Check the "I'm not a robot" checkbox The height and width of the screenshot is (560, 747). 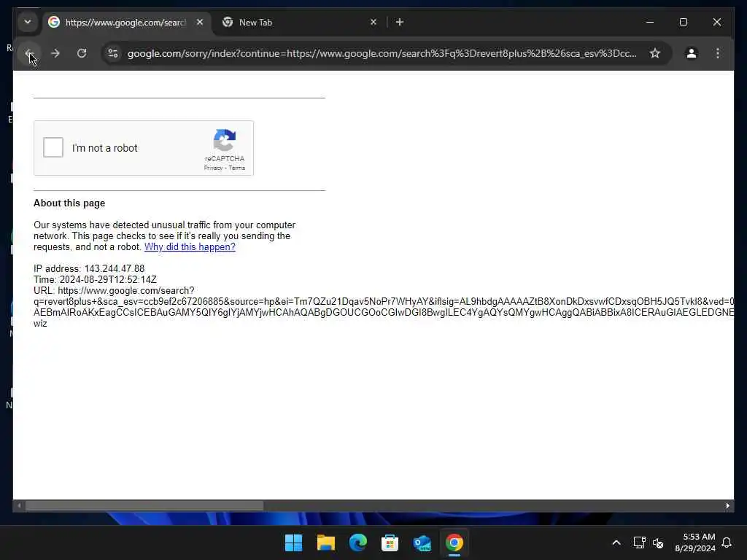53,147
